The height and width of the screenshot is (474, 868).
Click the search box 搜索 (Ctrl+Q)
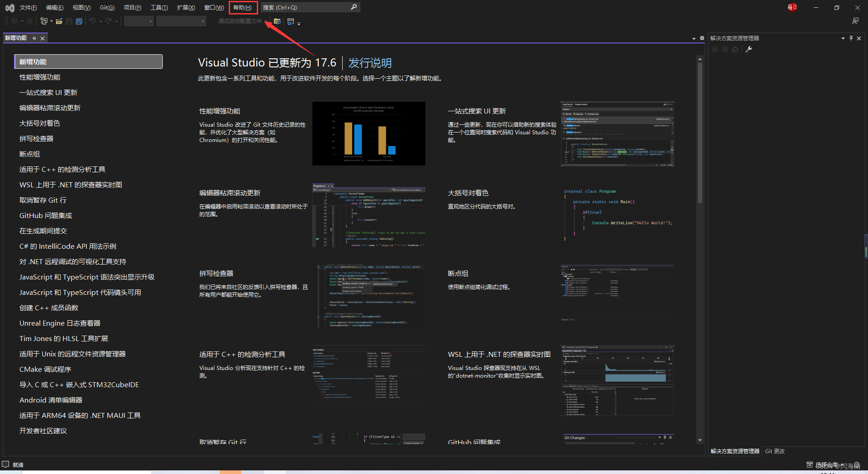tap(310, 7)
